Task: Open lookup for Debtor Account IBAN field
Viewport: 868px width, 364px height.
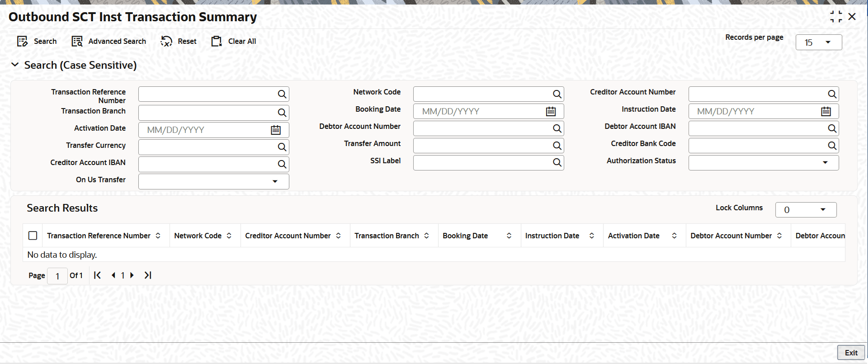Action: coord(832,128)
